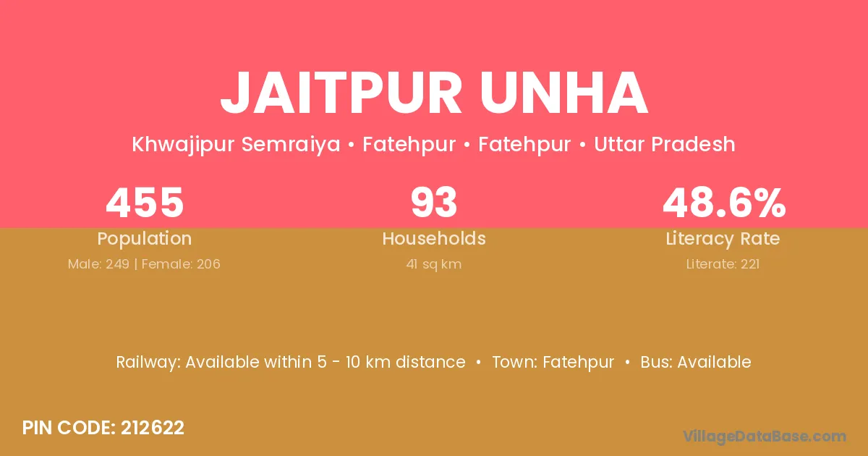
Task: Open the Khwajipur Semraiya breadcrumb
Action: (x=236, y=145)
